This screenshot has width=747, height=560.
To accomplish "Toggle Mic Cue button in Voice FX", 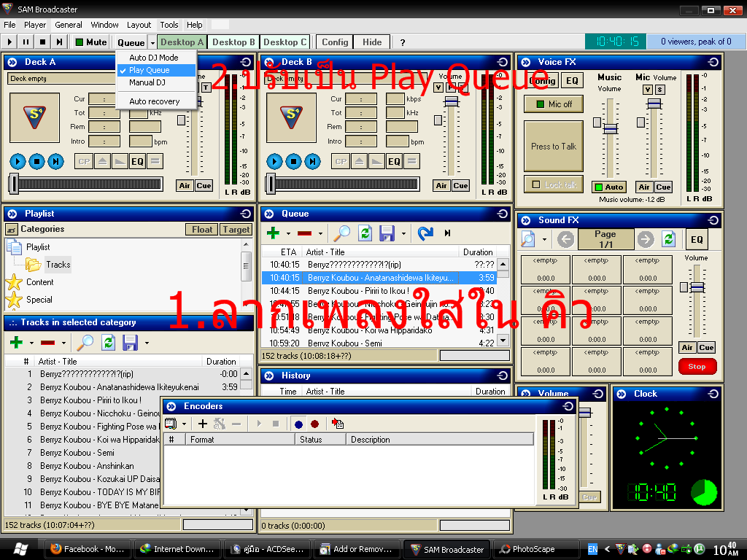I will tap(664, 187).
